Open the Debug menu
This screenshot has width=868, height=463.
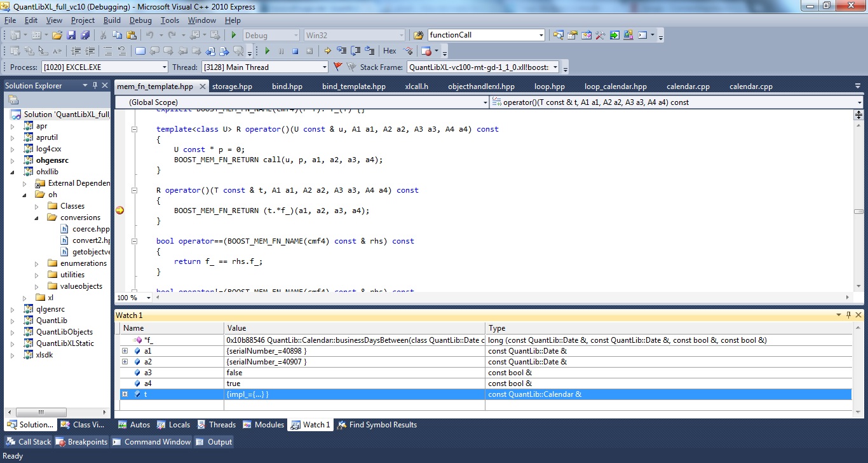(140, 20)
